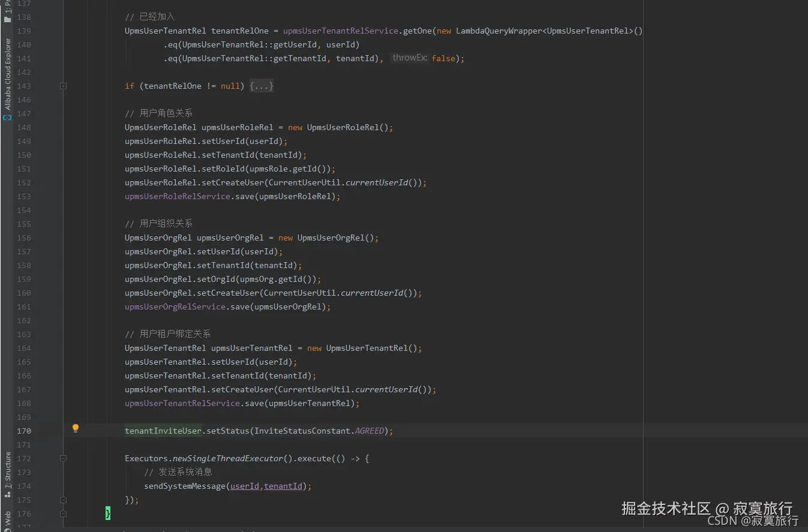The width and height of the screenshot is (808, 532).
Task: Click new UpmsUserOrgRel() constructor
Action: tap(326, 238)
